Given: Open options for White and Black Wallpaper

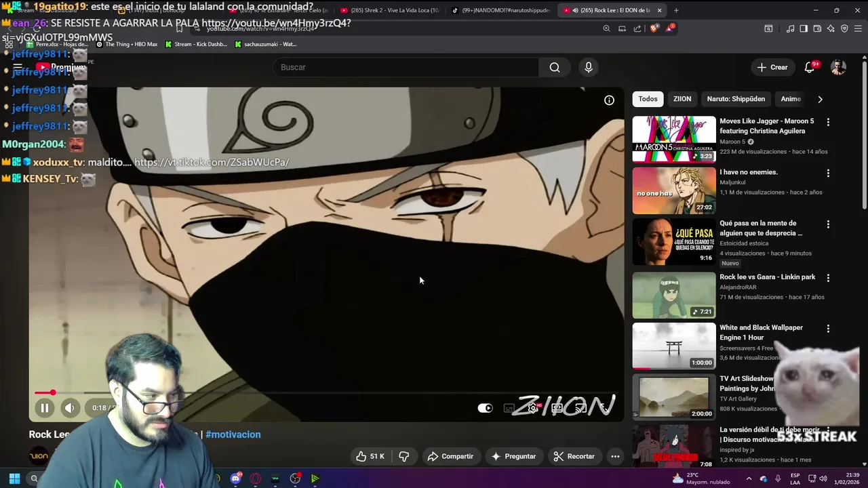Looking at the screenshot, I should tap(828, 329).
